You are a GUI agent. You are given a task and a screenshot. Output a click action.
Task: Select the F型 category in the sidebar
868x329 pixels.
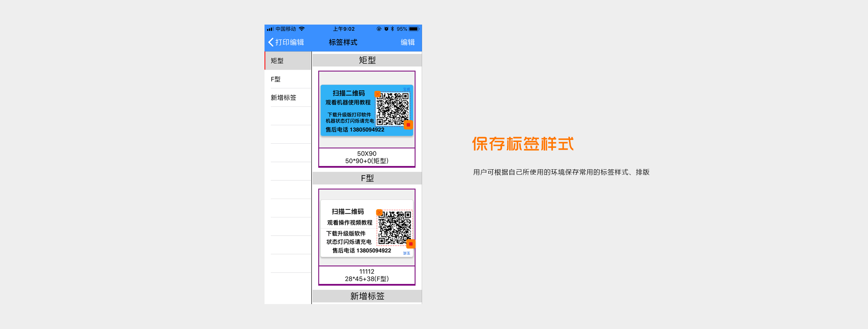[x=288, y=79]
